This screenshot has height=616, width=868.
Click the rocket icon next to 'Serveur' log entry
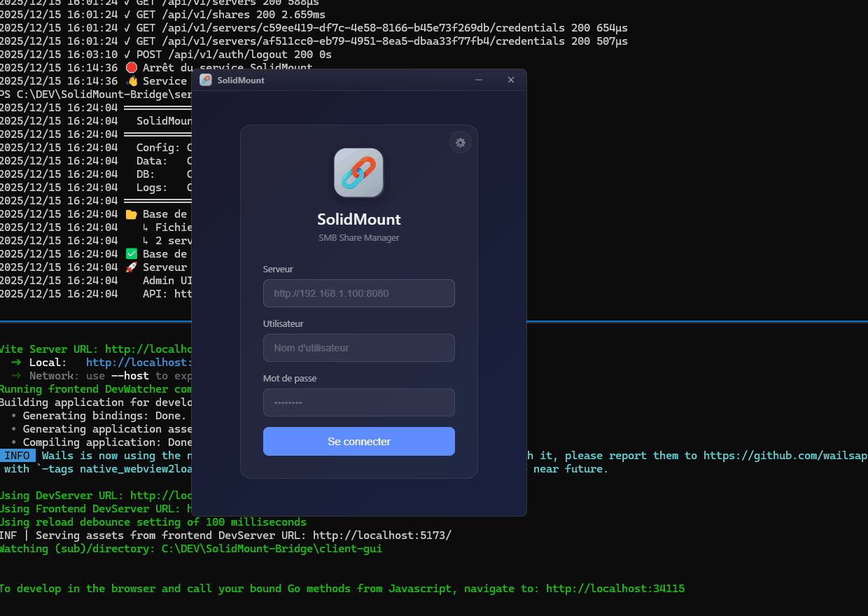131,267
